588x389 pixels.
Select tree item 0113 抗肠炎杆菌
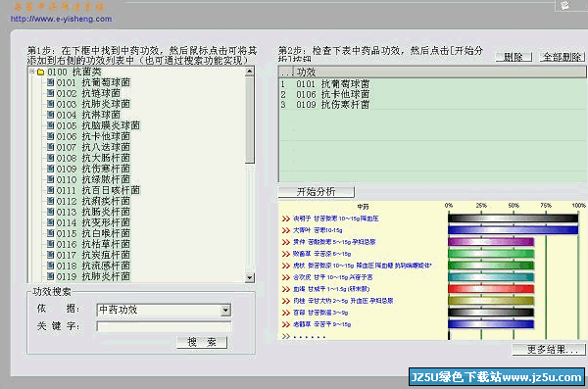pos(93,212)
